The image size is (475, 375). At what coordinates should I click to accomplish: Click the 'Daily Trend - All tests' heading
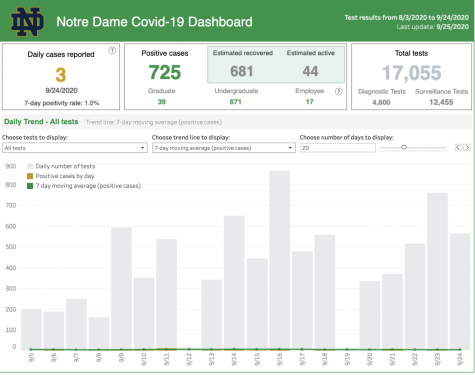click(x=41, y=122)
